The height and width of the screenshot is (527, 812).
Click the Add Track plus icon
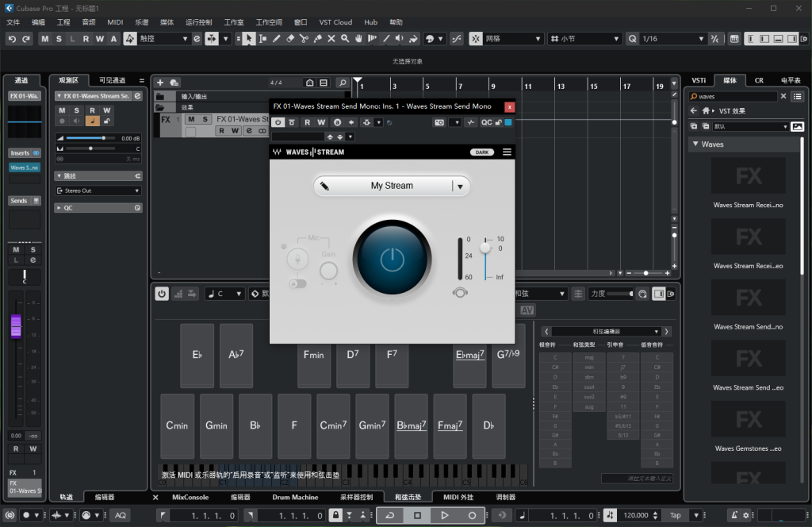pos(160,83)
